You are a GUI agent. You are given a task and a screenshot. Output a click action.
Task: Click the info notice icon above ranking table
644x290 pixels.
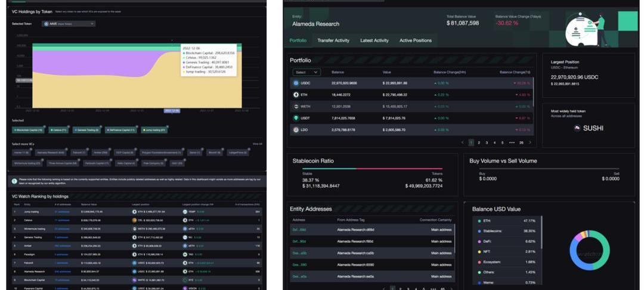(x=15, y=181)
